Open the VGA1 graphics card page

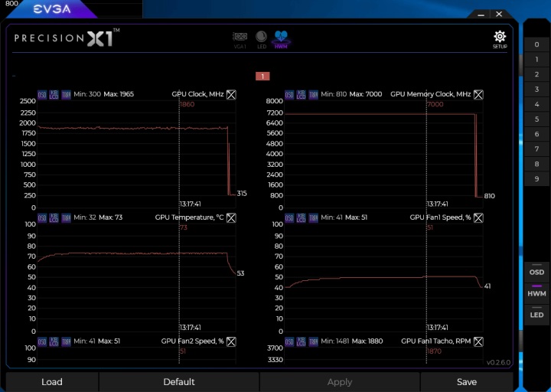240,40
